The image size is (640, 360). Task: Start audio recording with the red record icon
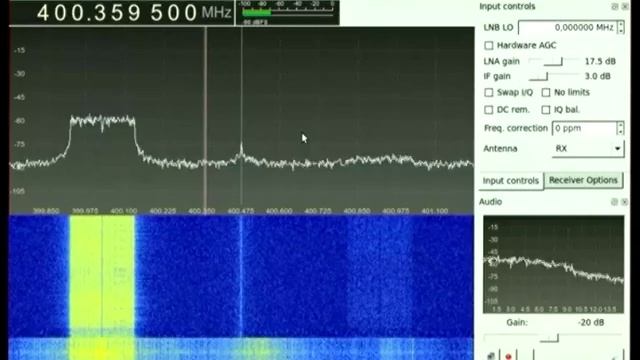click(508, 356)
